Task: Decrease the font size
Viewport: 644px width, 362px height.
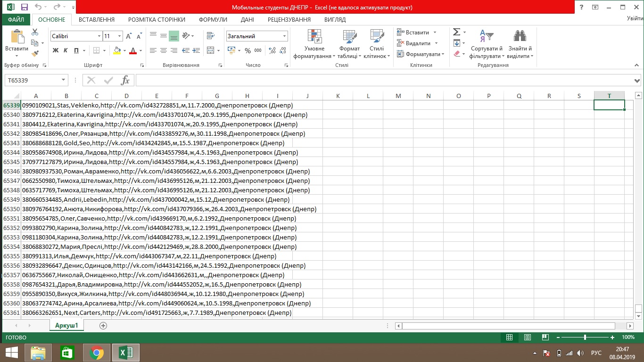Action: pos(140,36)
